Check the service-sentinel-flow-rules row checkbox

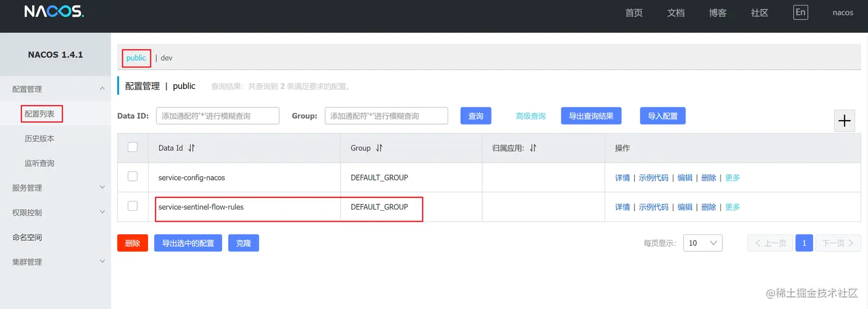pos(133,206)
